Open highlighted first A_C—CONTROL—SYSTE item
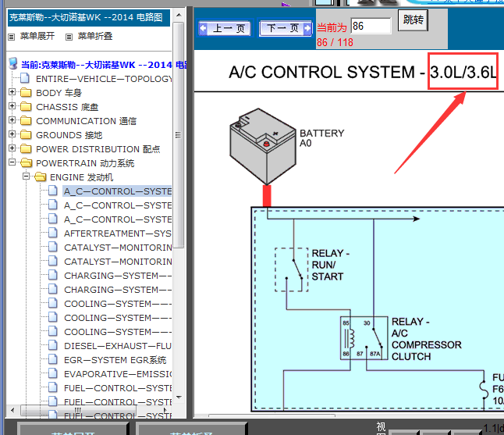Viewport: 504px width, 435px height. 117,191
